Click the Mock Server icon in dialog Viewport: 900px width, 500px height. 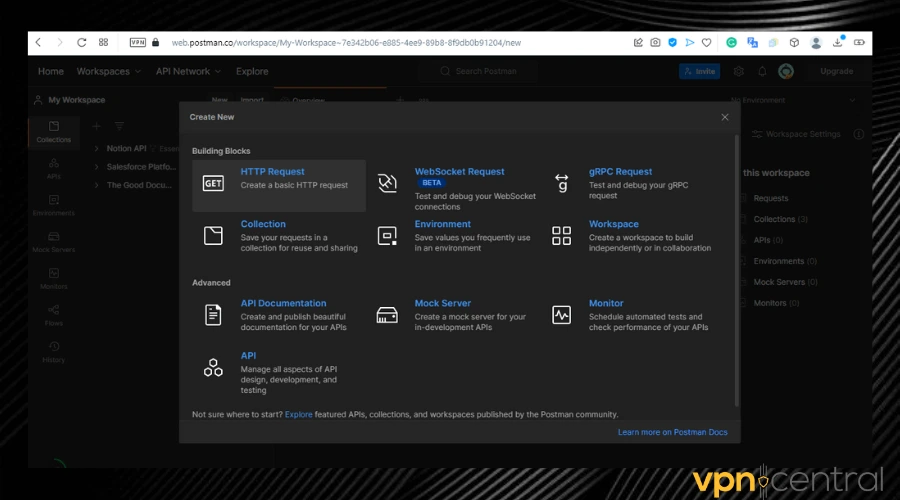click(x=387, y=315)
